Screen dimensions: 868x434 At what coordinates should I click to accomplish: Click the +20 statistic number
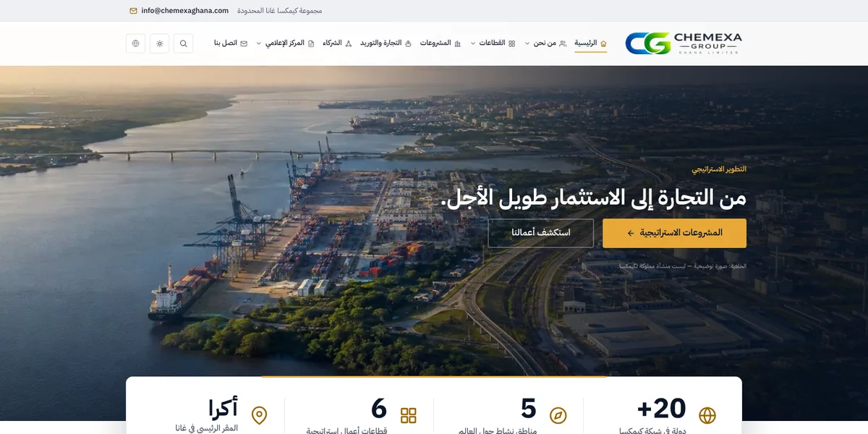point(662,409)
